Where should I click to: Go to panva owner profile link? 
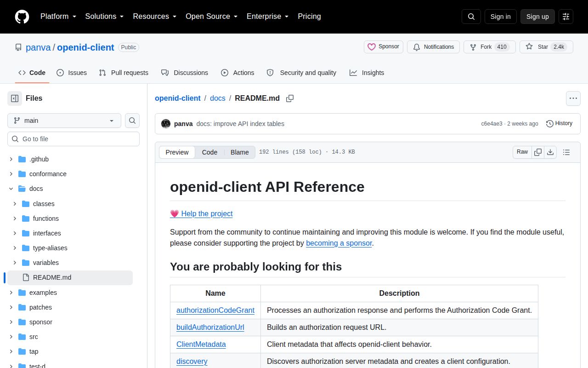pos(38,47)
